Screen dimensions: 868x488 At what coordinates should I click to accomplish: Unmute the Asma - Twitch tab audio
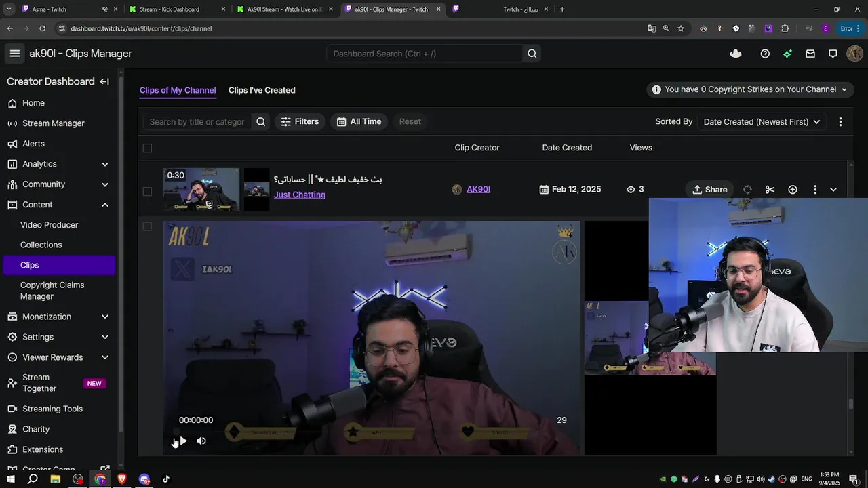point(105,9)
